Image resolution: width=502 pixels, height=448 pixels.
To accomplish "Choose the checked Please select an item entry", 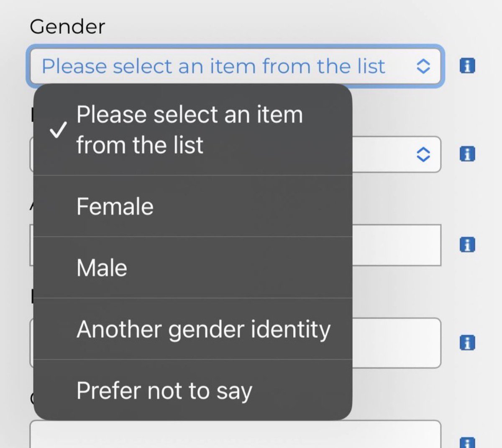I will point(193,130).
